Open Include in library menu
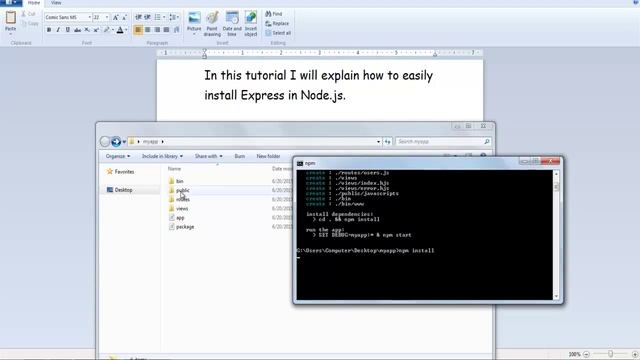 [x=162, y=156]
